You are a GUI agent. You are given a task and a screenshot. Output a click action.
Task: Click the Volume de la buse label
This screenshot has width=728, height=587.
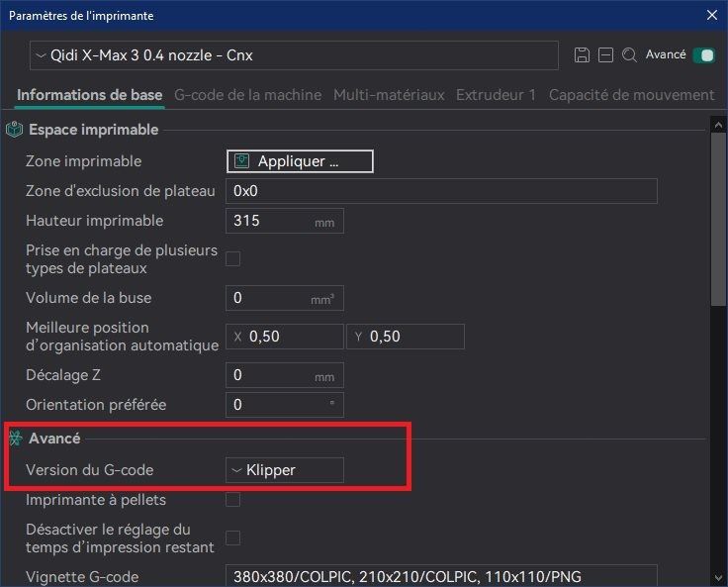89,298
